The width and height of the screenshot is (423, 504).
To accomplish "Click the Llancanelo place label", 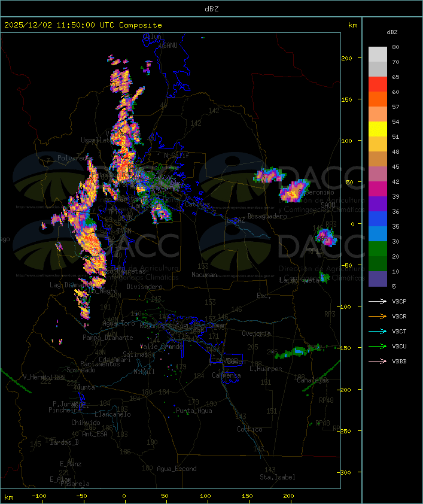I will pyautogui.click(x=112, y=414).
